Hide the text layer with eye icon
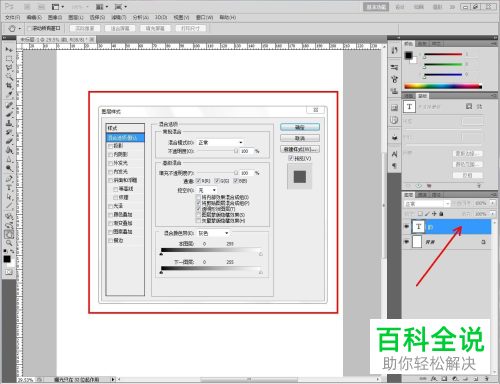This screenshot has width=500, height=384. tap(407, 227)
